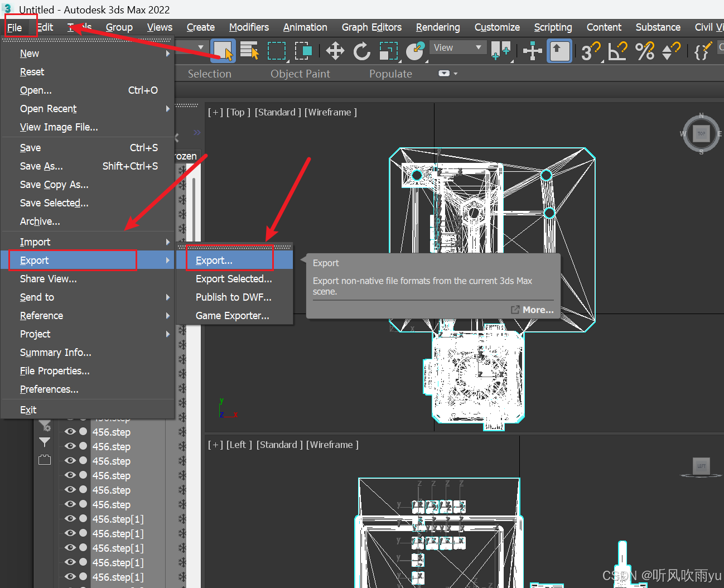Click [Top] viewport name label
This screenshot has height=588, width=724.
[238, 112]
